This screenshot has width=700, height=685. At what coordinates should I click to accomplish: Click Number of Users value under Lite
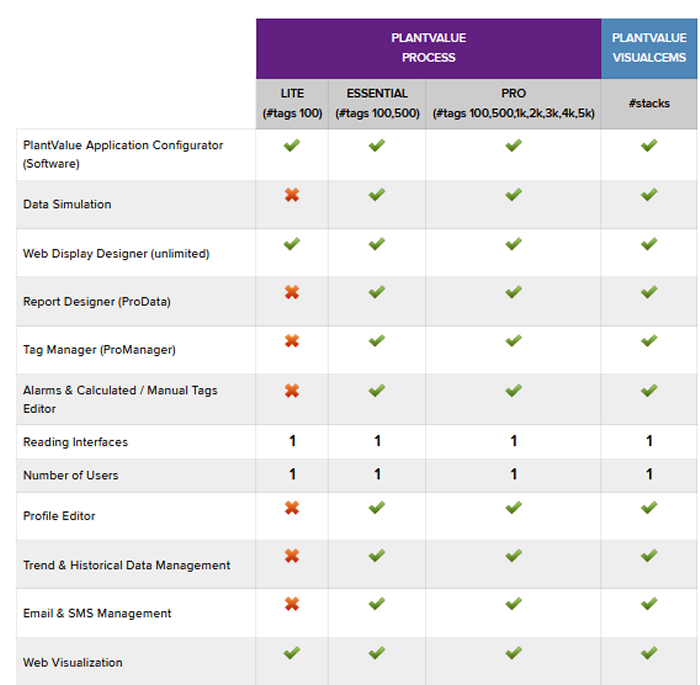point(292,475)
